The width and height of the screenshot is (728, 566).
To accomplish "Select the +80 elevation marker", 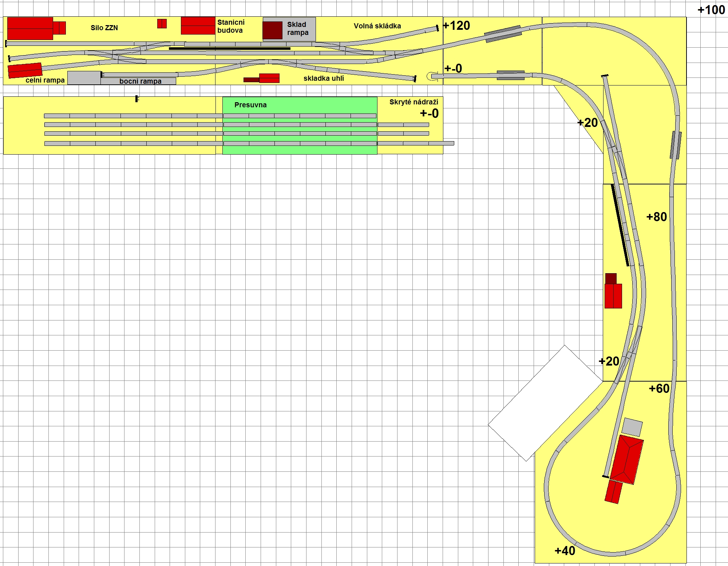I will click(x=656, y=217).
